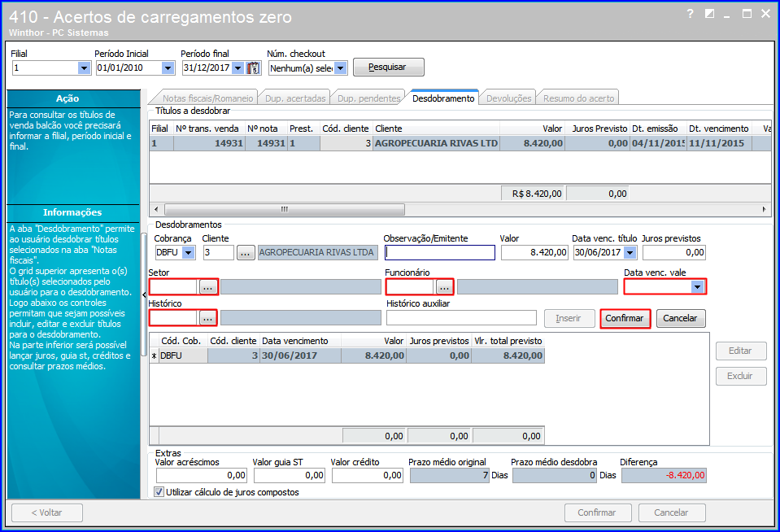The height and width of the screenshot is (532, 780).
Task: Open Histórico lookup ellipsis button
Action: tap(208, 318)
